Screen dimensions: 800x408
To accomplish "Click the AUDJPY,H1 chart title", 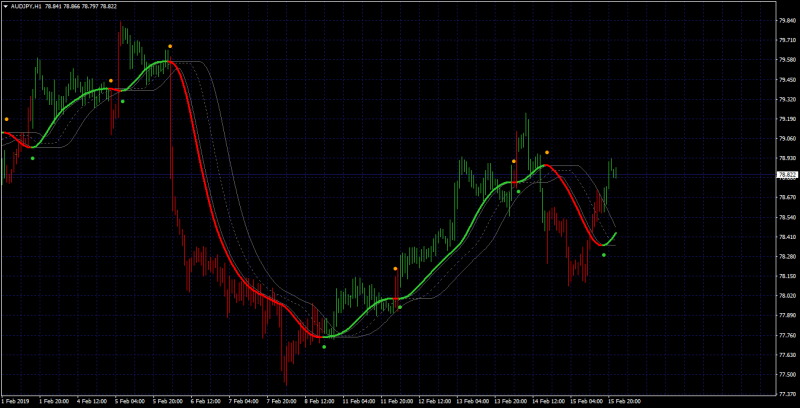I will [25, 6].
